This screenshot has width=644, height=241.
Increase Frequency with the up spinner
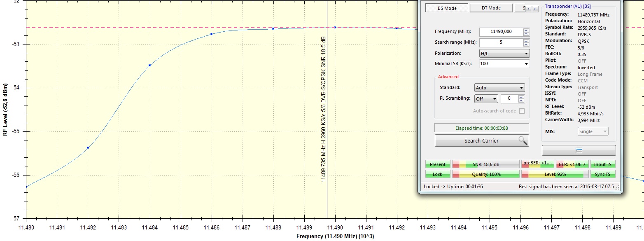click(x=526, y=30)
